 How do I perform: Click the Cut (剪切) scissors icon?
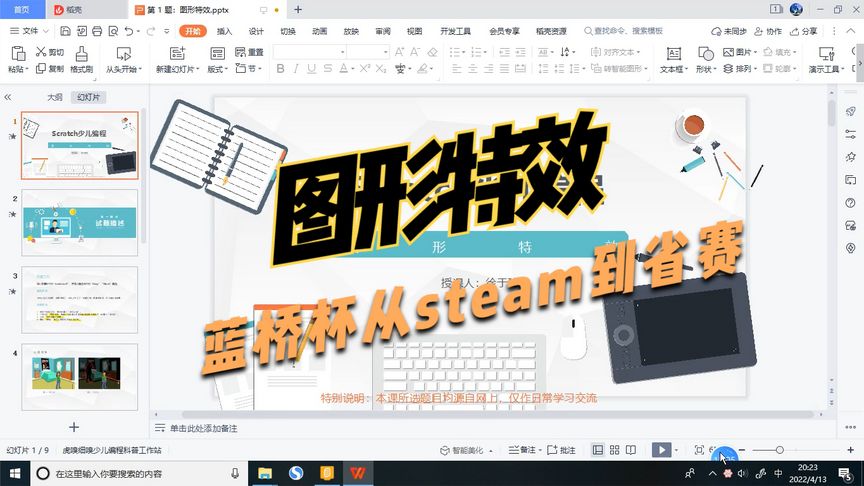coord(41,52)
